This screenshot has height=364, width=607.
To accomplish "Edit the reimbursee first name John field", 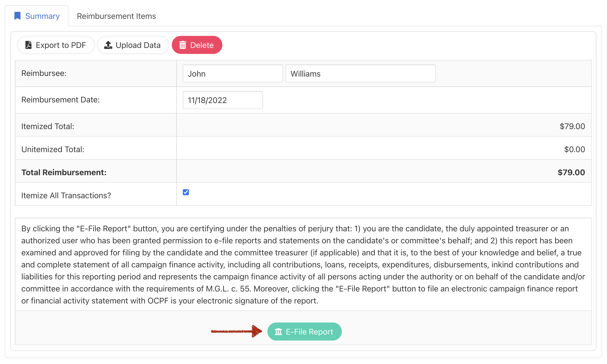I will 233,74.
